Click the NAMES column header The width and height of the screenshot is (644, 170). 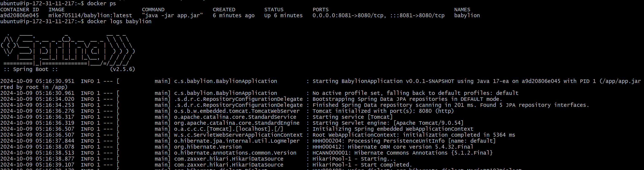(462, 9)
